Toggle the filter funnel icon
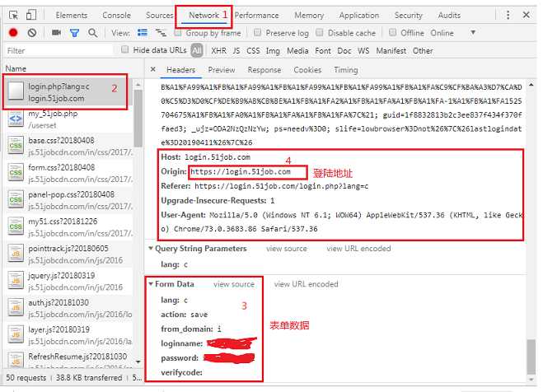Image resolution: width=543 pixels, height=392 pixels. pyautogui.click(x=74, y=33)
